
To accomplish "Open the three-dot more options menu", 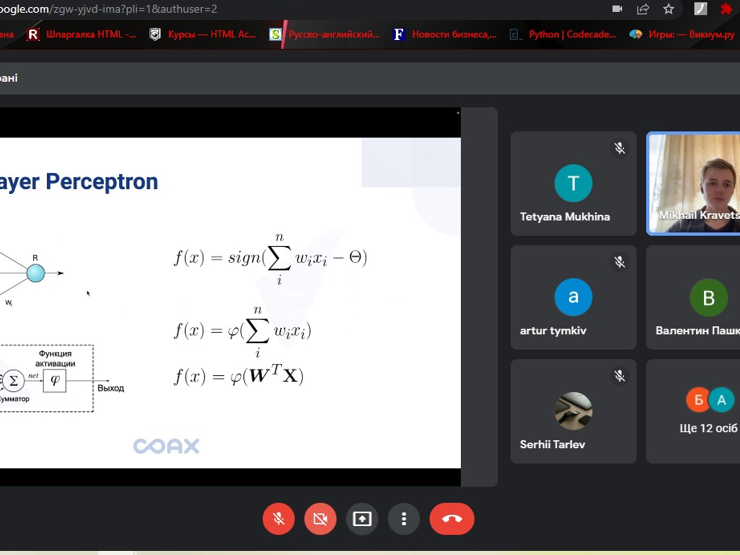I will tap(404, 519).
